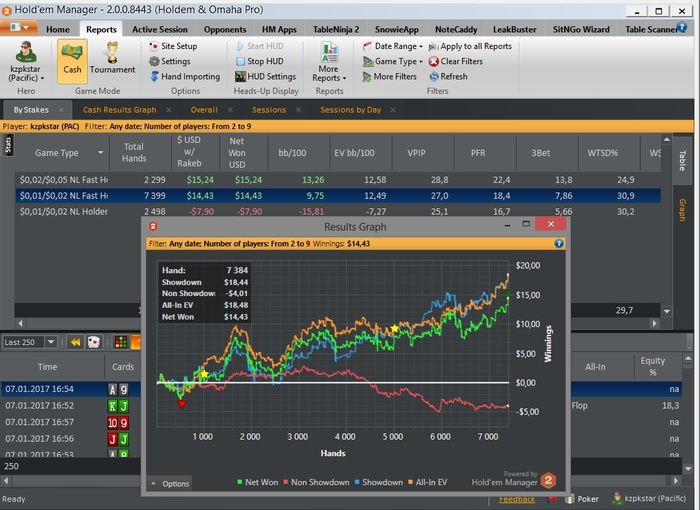
Task: Open the SitNGo Wizard tab
Action: click(x=581, y=29)
